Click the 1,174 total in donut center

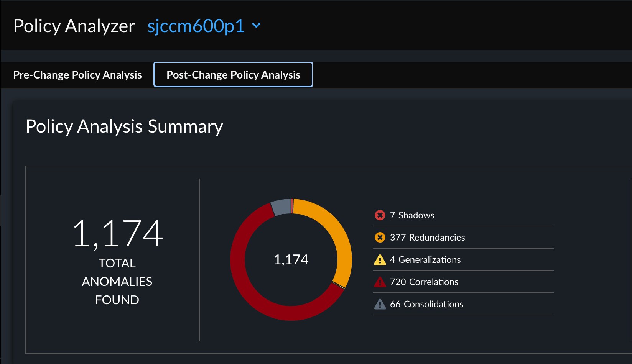click(291, 260)
